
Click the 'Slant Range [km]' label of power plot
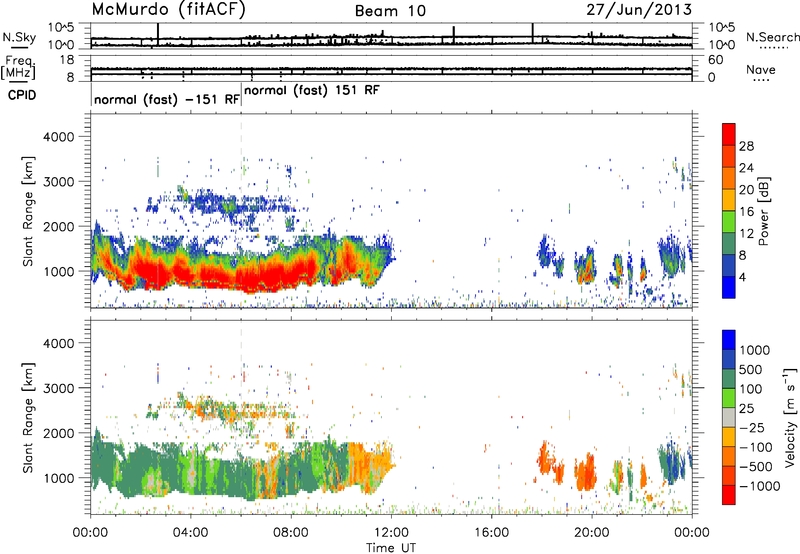(x=28, y=211)
